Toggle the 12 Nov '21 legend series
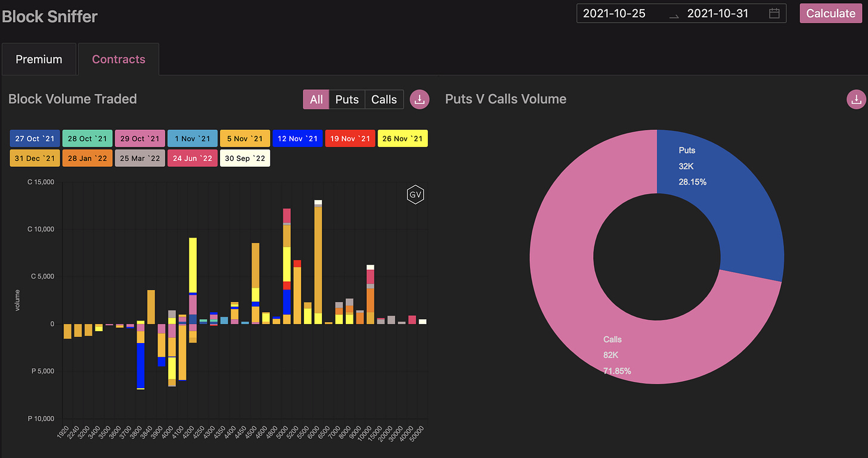 297,139
